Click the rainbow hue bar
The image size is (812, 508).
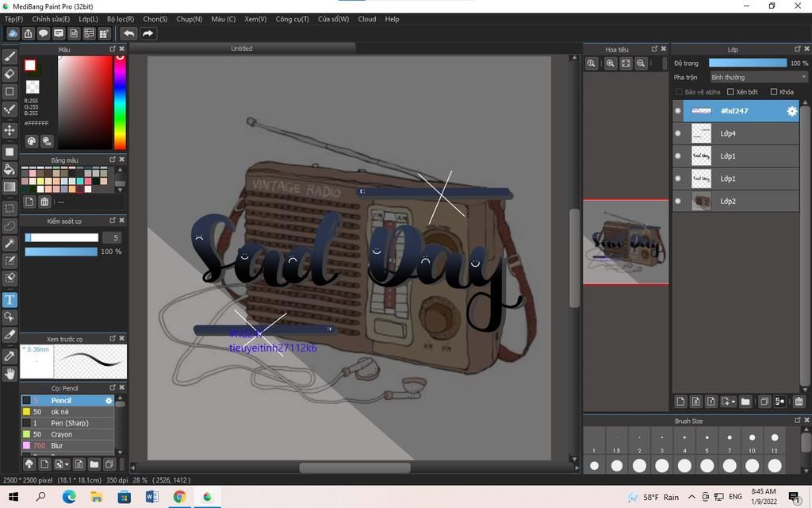(120, 102)
